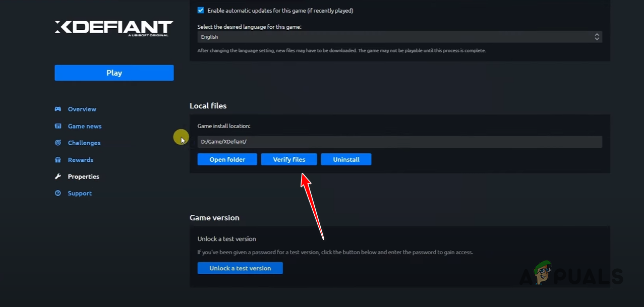Click the Game version heading
Viewport: 644px width, 307px height.
pyautogui.click(x=214, y=218)
